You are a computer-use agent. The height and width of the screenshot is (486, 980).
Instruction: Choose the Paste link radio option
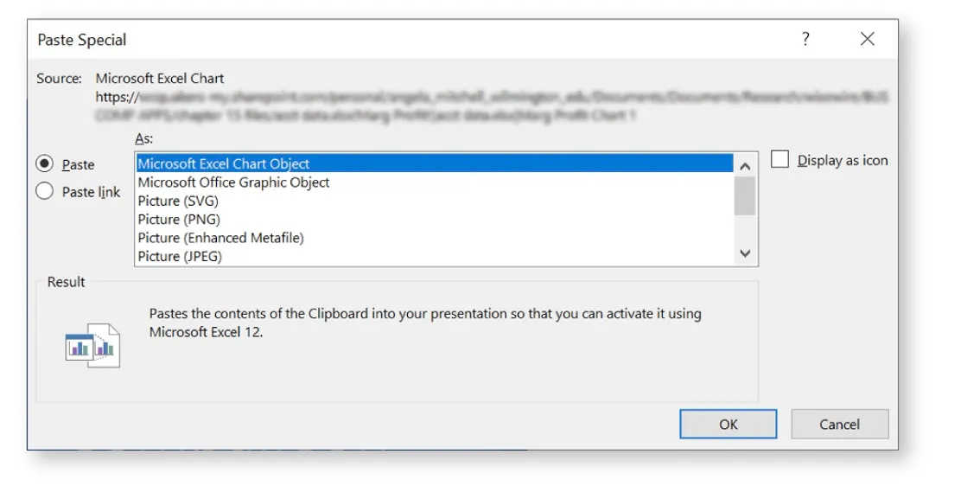tap(45, 192)
